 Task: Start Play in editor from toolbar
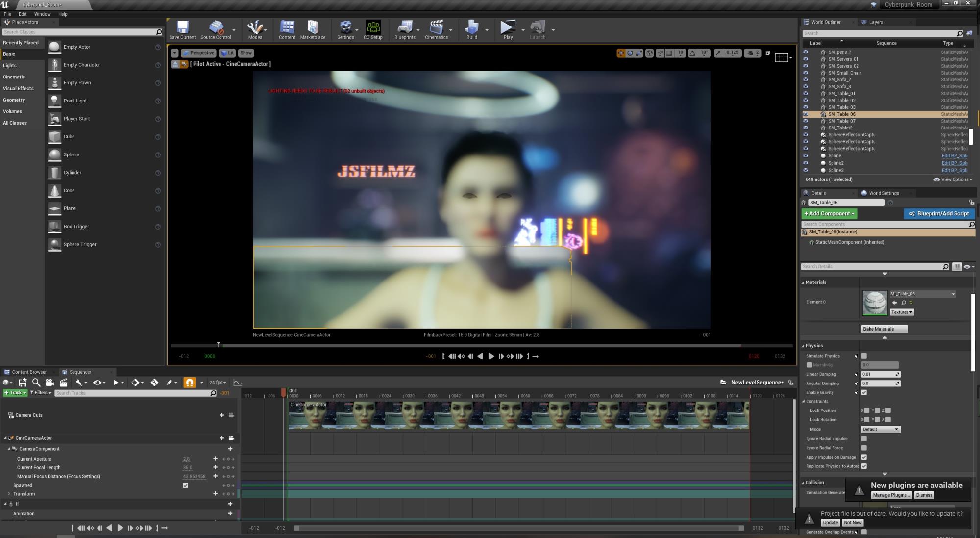508,30
